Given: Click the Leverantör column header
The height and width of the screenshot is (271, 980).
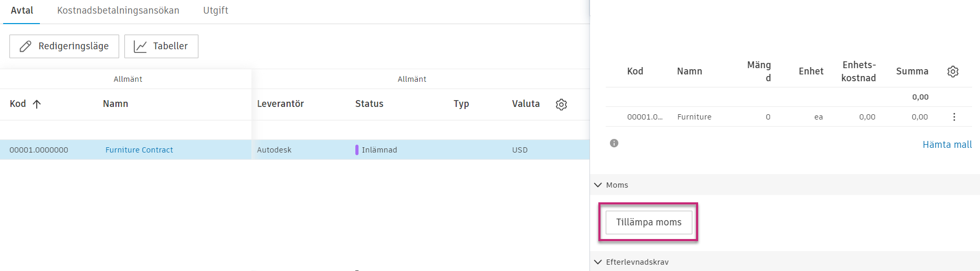Looking at the screenshot, I should pyautogui.click(x=280, y=104).
